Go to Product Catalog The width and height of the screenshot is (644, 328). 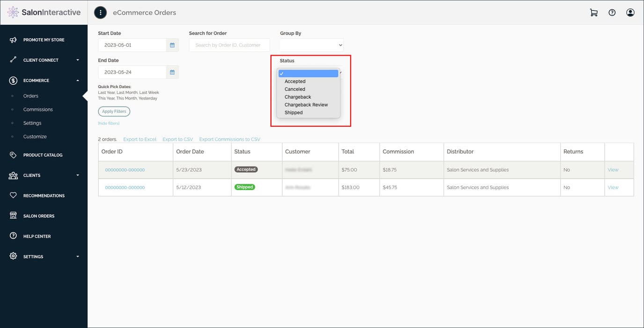pos(43,155)
